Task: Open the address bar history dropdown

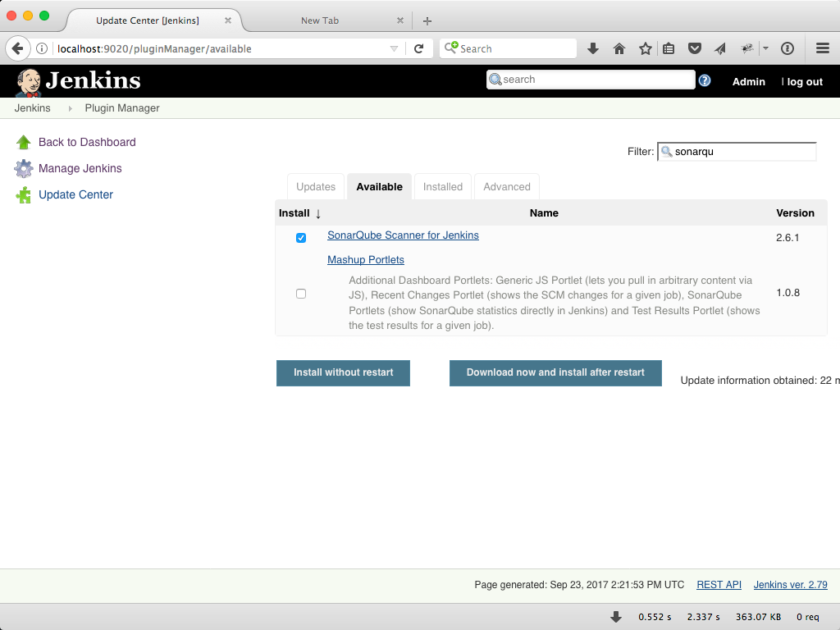Action: (x=395, y=48)
